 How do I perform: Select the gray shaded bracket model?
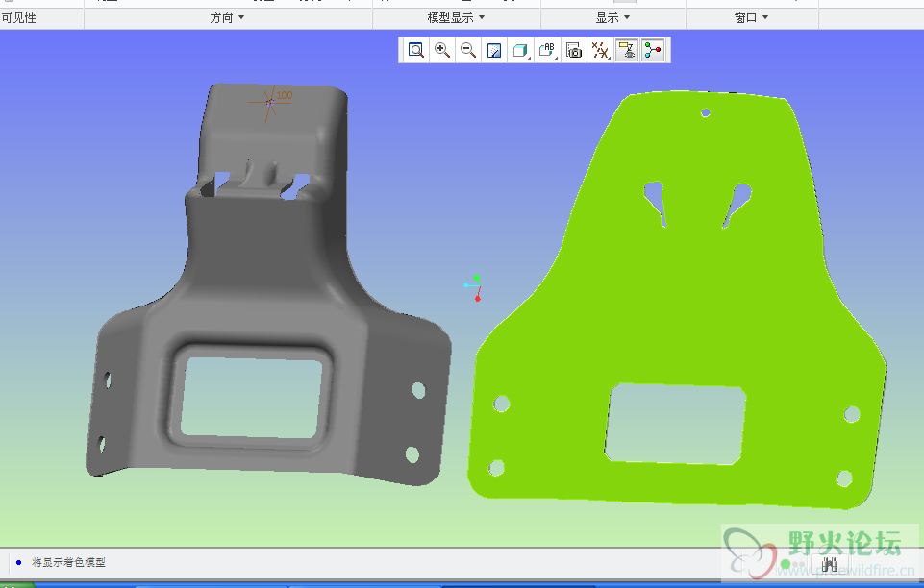click(268, 285)
